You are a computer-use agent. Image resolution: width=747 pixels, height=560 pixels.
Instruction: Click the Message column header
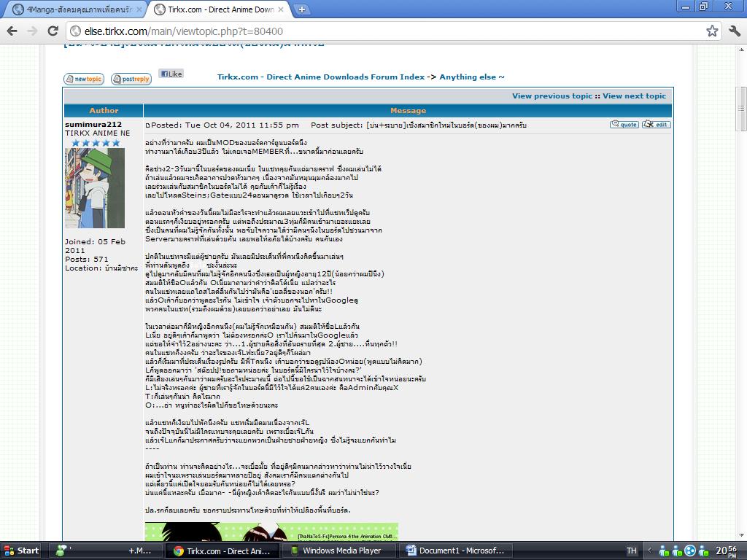[x=408, y=111]
